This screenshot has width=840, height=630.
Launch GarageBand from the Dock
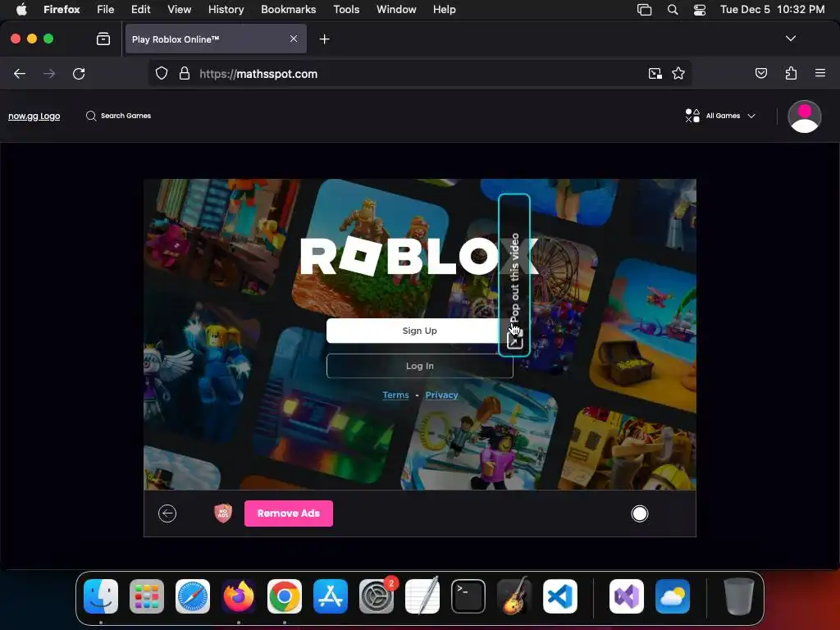pyautogui.click(x=514, y=596)
